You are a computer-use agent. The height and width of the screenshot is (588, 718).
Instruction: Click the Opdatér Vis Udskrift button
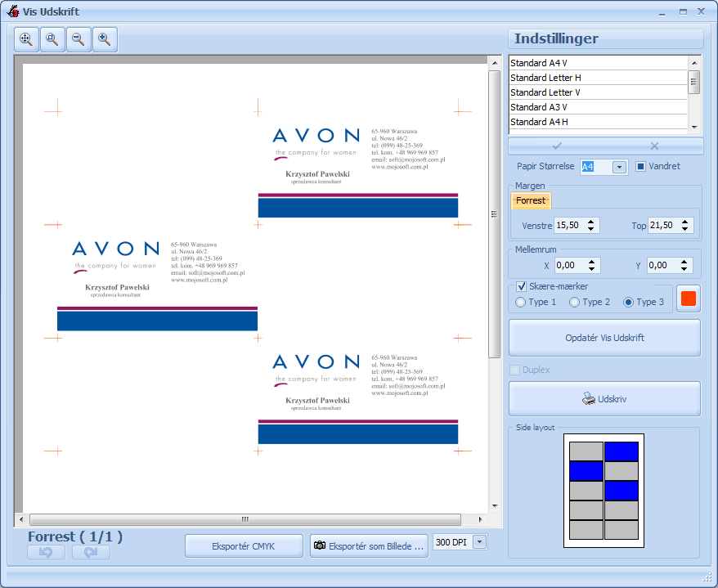coord(604,338)
